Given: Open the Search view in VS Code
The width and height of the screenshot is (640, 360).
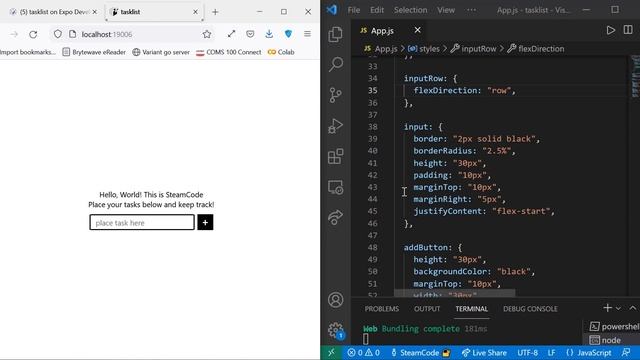Looking at the screenshot, I should pos(336,64).
